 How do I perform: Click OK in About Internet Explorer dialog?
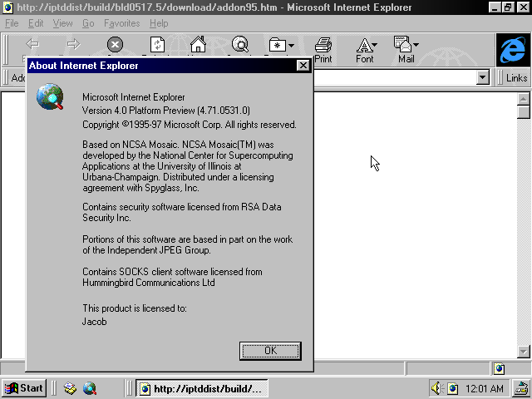coord(270,351)
